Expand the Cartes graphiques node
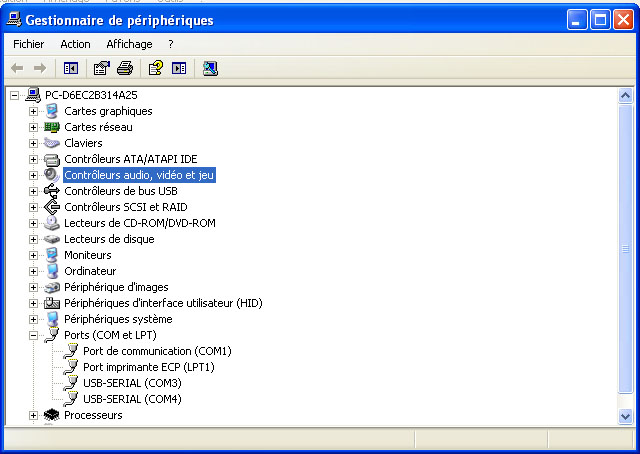Viewport: 640px width, 454px height. coord(33,111)
